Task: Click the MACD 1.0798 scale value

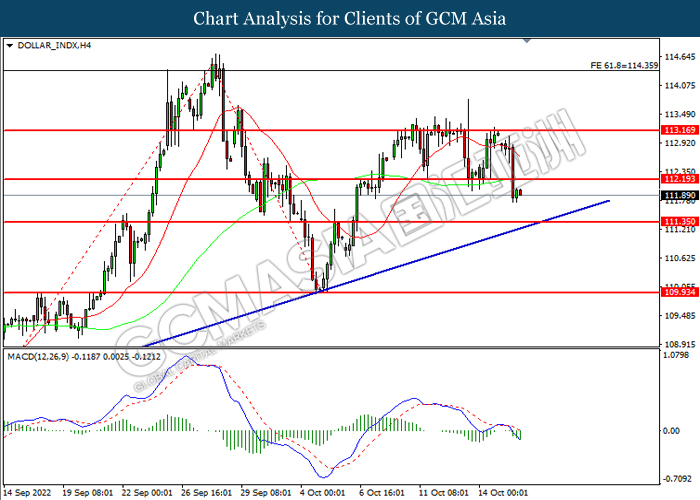Action: (677, 355)
